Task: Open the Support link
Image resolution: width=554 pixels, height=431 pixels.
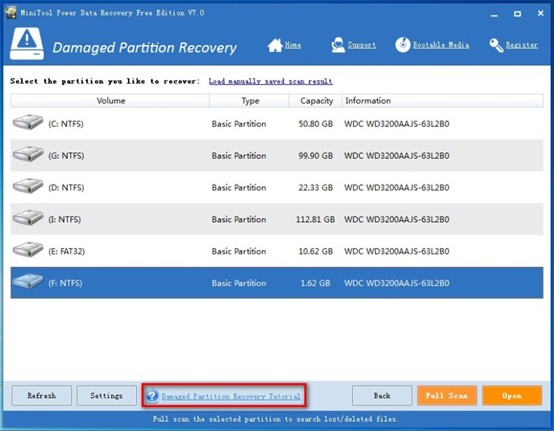Action: point(362,45)
